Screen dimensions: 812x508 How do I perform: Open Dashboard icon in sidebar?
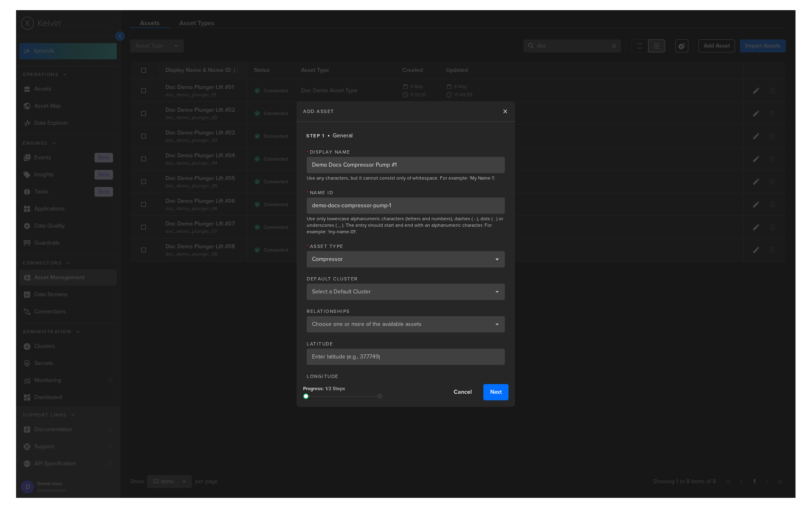click(x=27, y=398)
